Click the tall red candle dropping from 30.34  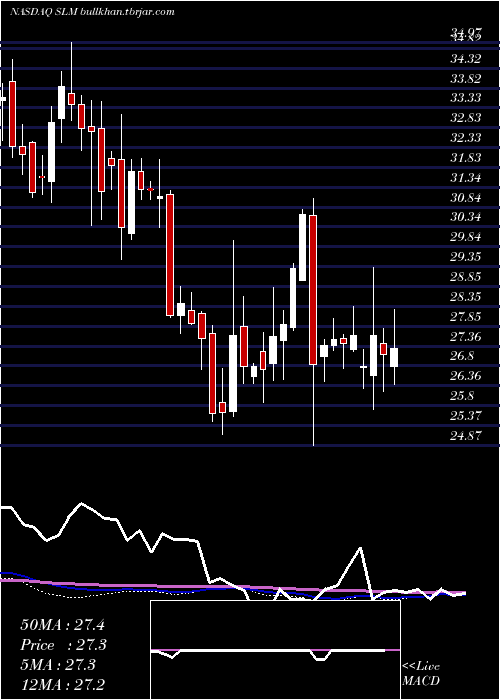point(313,290)
